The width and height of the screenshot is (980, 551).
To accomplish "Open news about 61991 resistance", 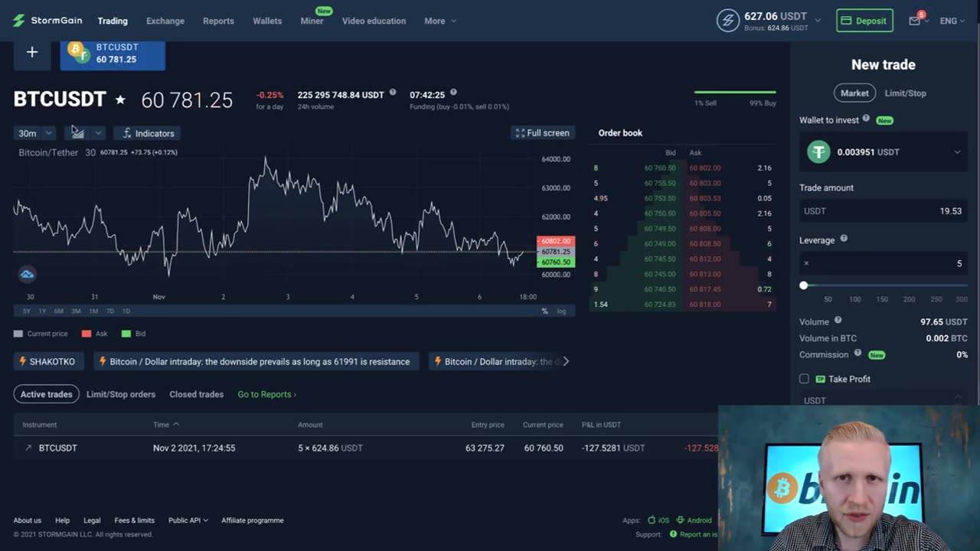I will click(x=256, y=361).
